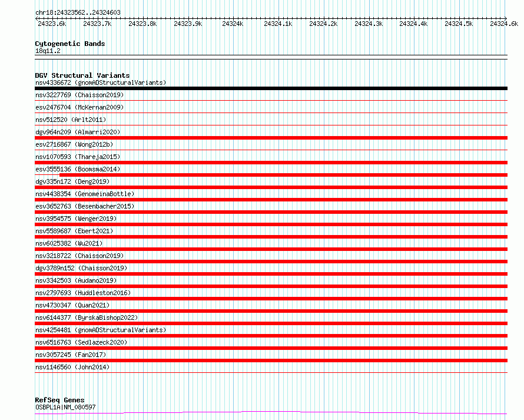Viewport: 524px width, 420px height.
Task: Click the 24323.6k ruler coordinate label
Action: pos(52,24)
